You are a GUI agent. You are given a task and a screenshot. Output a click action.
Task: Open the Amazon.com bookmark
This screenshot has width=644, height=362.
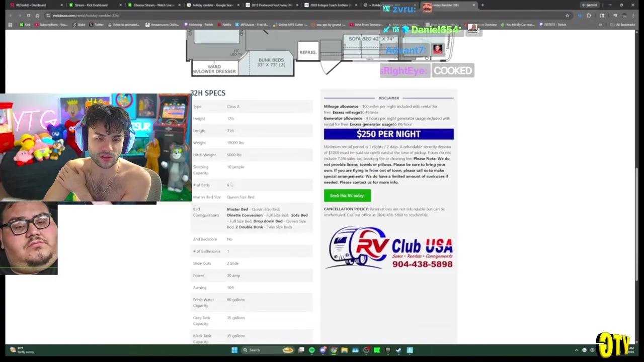162,25
